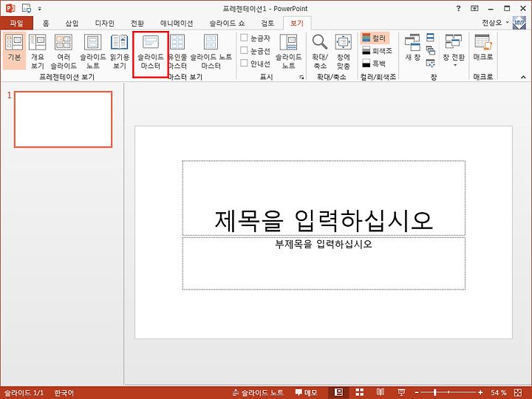Enable 눈금선 gridlines checkbox
Screen dimensions: 532x399
[244, 50]
